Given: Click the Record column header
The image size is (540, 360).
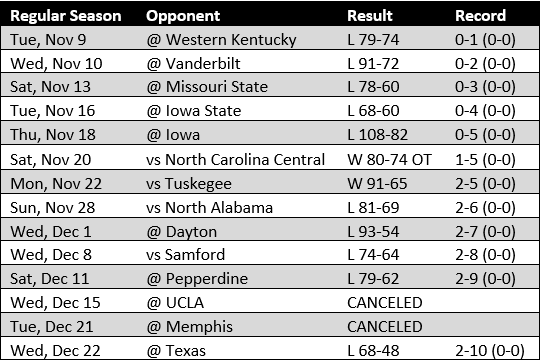Looking at the screenshot, I should 480,16.
